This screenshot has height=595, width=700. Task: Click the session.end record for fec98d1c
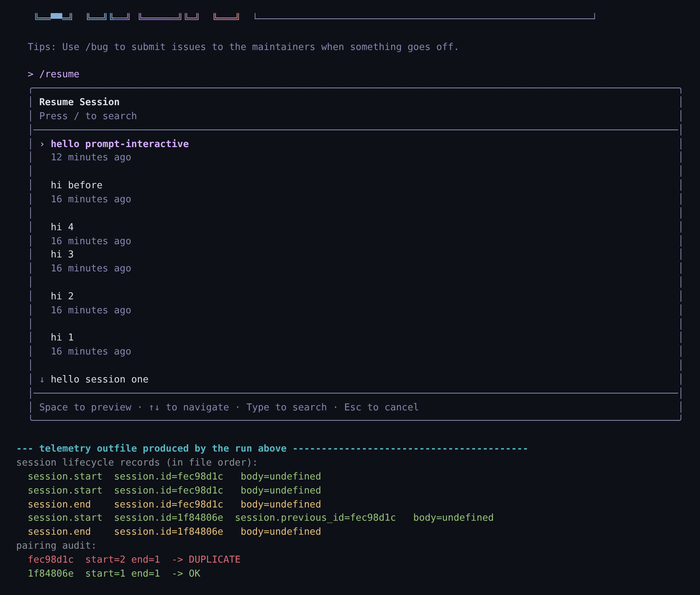174,505
